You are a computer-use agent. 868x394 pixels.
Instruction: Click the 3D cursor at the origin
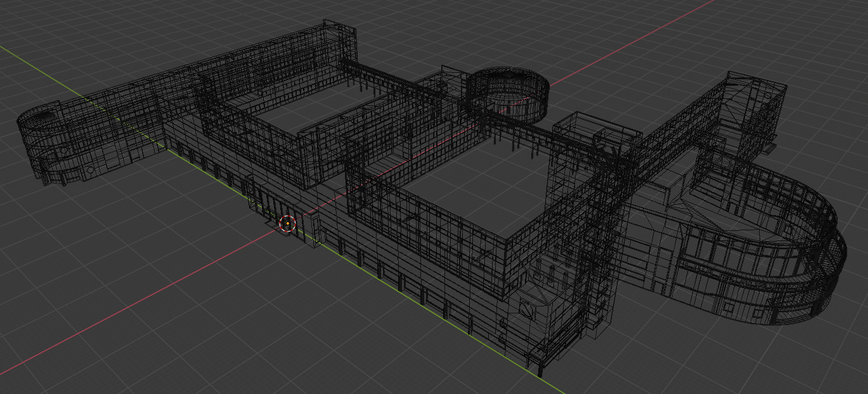click(287, 223)
